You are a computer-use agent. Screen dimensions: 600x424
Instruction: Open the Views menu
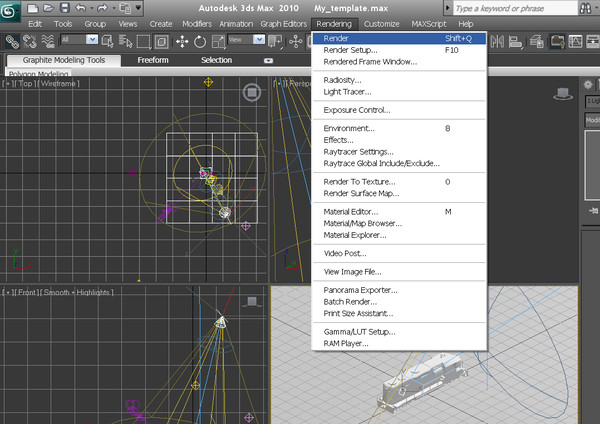pyautogui.click(x=127, y=24)
